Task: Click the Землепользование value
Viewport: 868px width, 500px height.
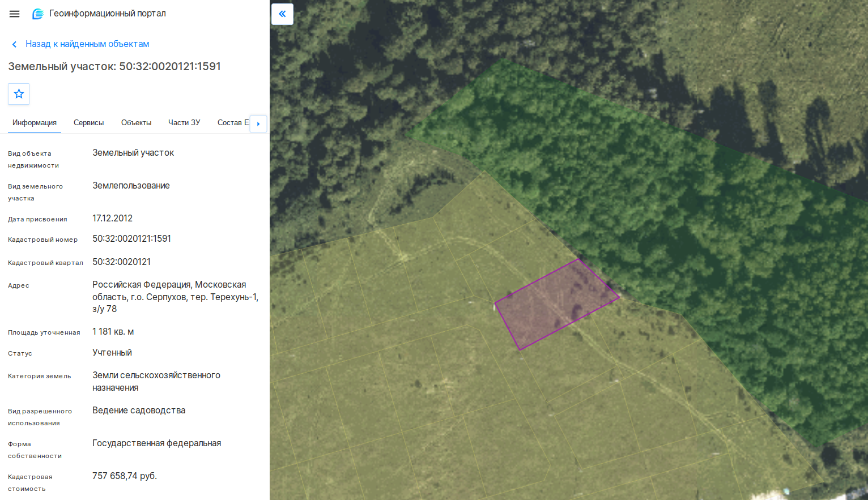Action: [131, 186]
